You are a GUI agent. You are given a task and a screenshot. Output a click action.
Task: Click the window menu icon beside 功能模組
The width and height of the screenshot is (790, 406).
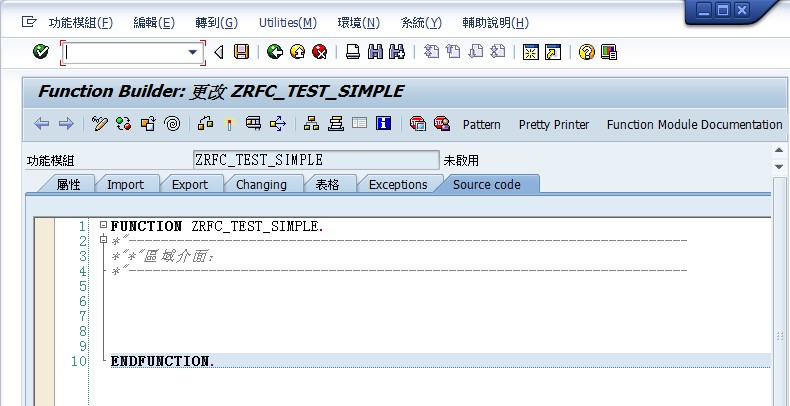tap(29, 22)
